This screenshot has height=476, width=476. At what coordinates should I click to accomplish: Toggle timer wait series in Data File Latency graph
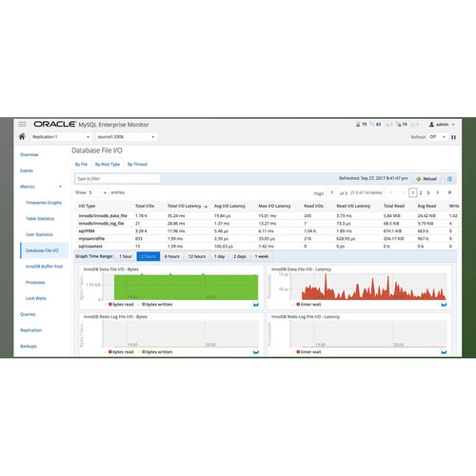[308, 305]
